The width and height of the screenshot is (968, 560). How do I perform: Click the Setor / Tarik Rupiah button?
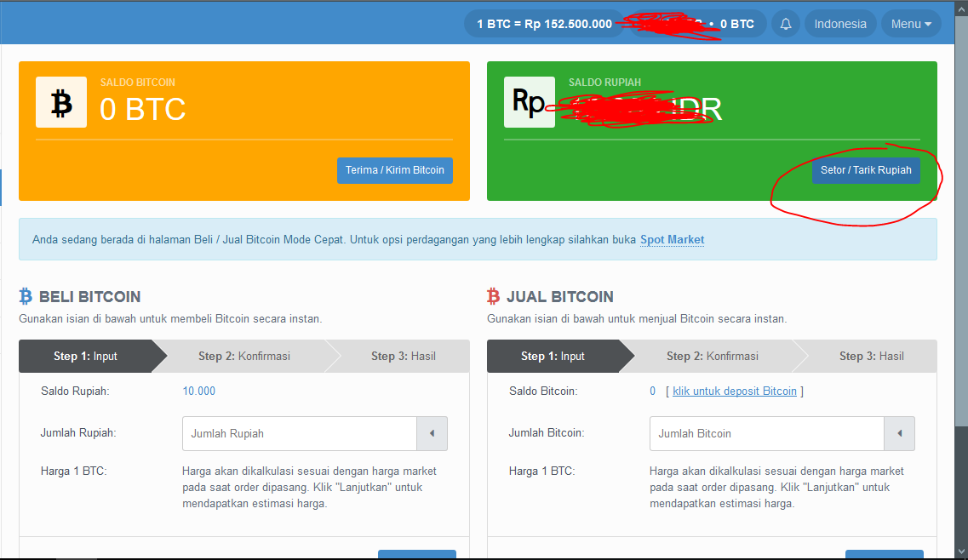point(866,169)
